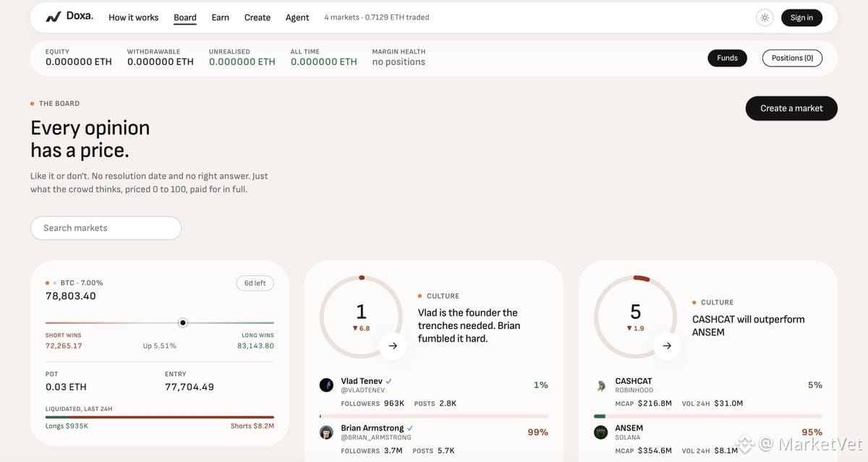Open the How it works page

(133, 17)
